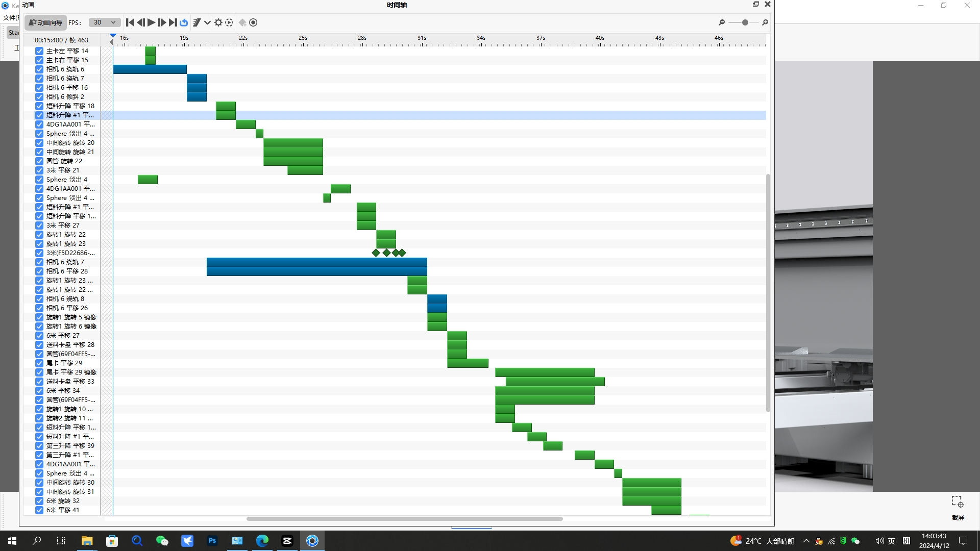
Task: Disable the Sphere 淡出 4 animation checkbox
Action: 39,180
